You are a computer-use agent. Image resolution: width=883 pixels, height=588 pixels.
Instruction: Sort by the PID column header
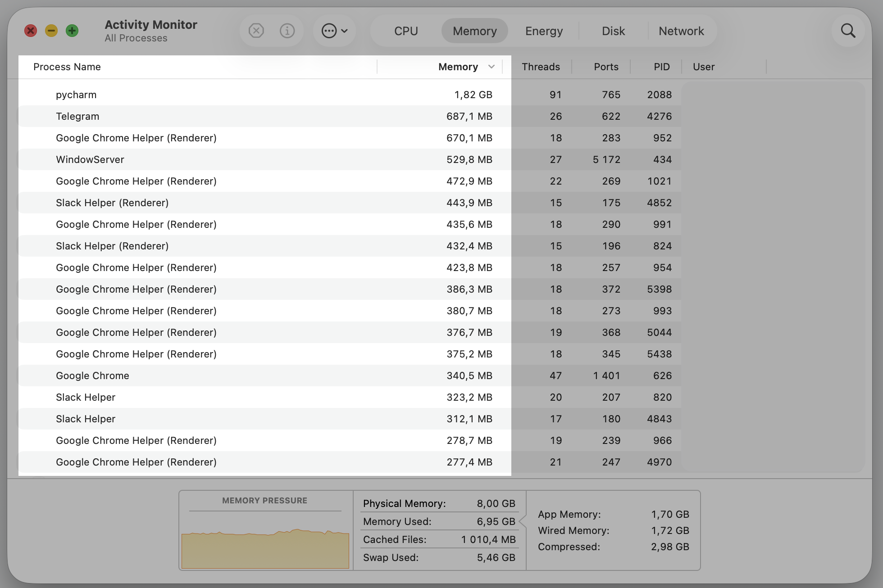point(662,67)
